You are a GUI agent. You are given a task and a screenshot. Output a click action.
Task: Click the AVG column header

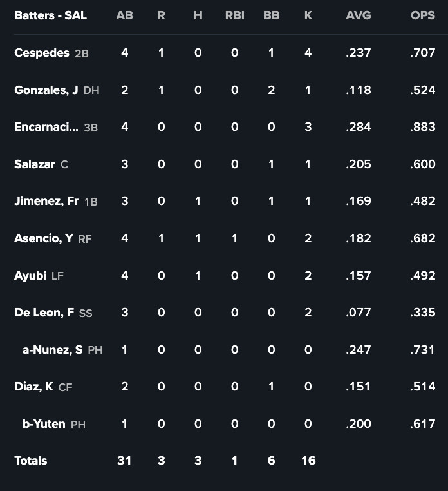point(358,15)
